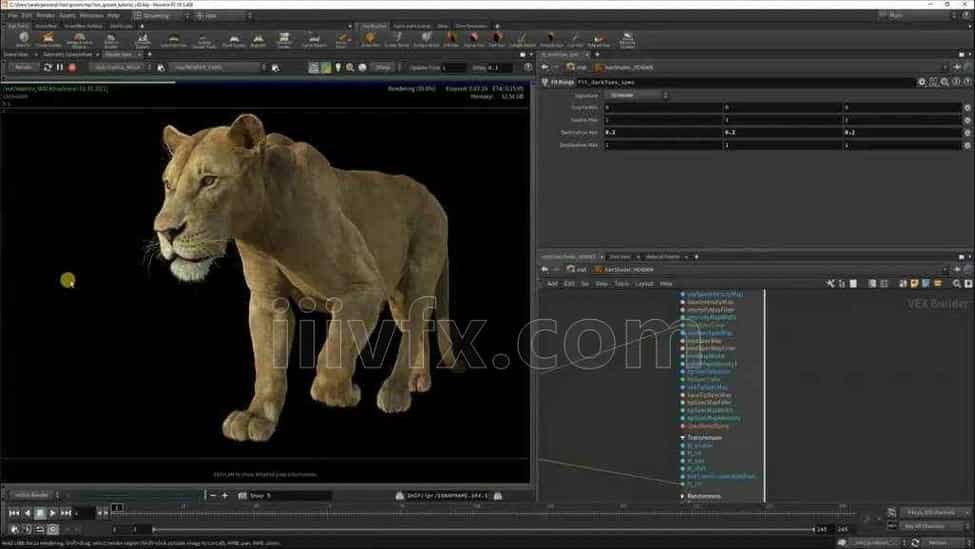
Task: Pause the render in Render View
Action: pos(60,67)
